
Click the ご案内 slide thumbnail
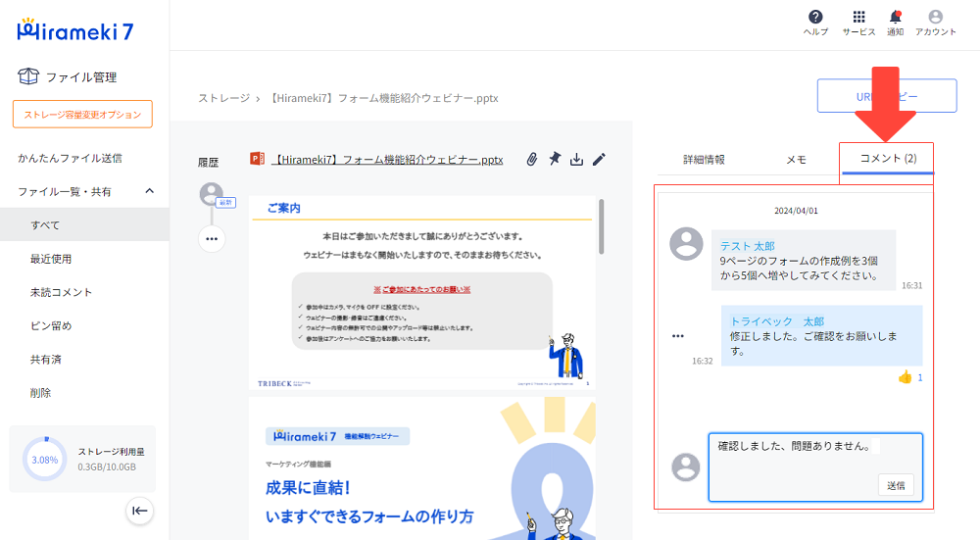tap(421, 292)
